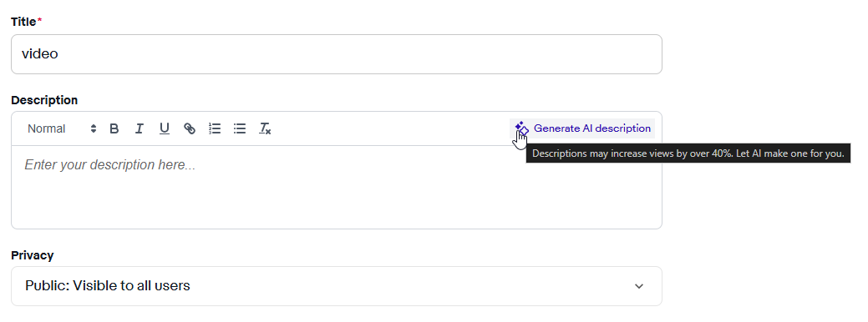Apply bulleted list formatting

click(240, 128)
